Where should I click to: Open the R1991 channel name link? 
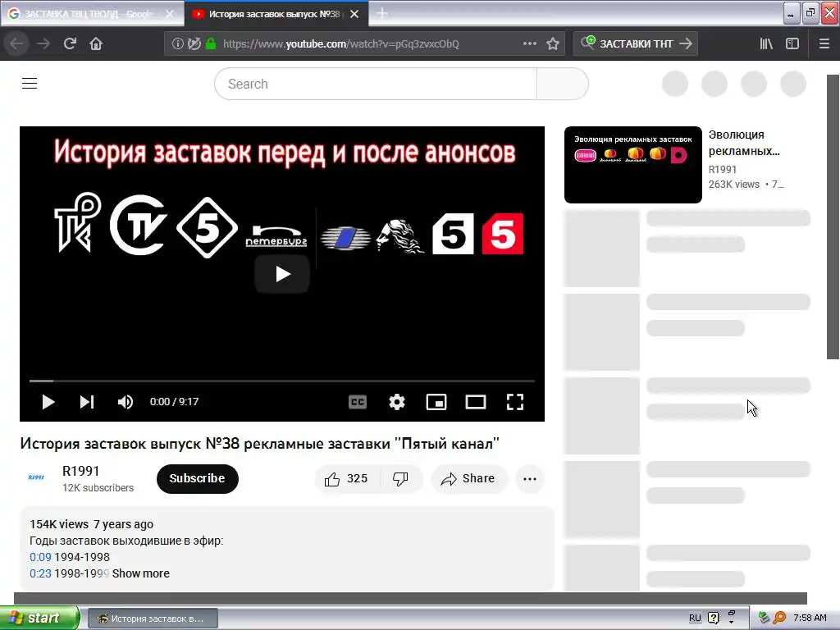[81, 471]
